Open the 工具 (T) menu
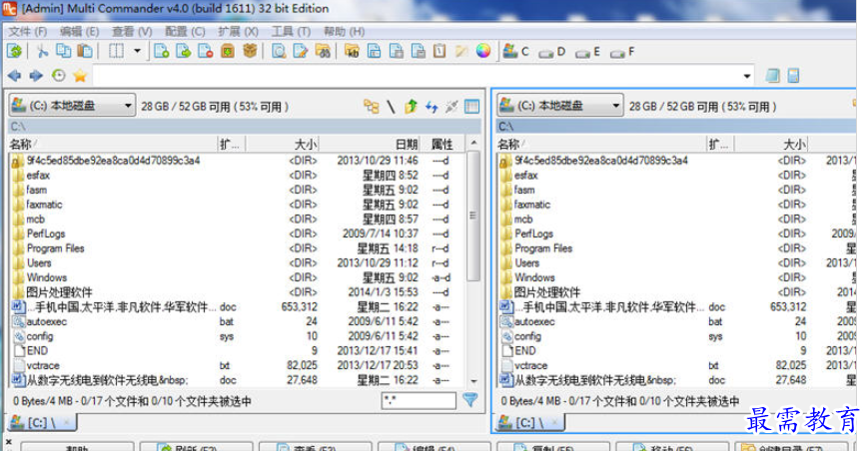868x451 pixels. coord(291,32)
